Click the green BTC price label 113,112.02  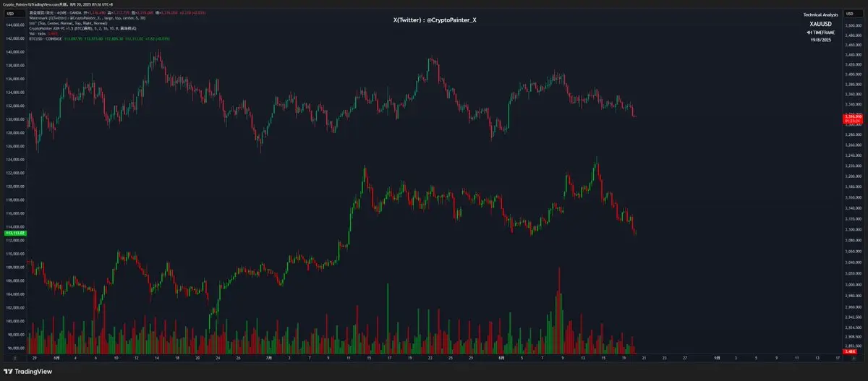[14, 234]
